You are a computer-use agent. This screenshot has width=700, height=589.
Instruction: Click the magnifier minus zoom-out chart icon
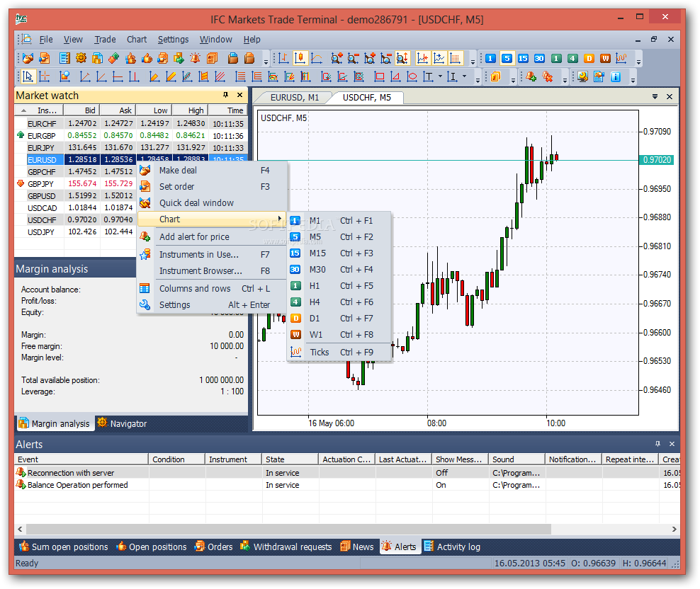coord(353,59)
